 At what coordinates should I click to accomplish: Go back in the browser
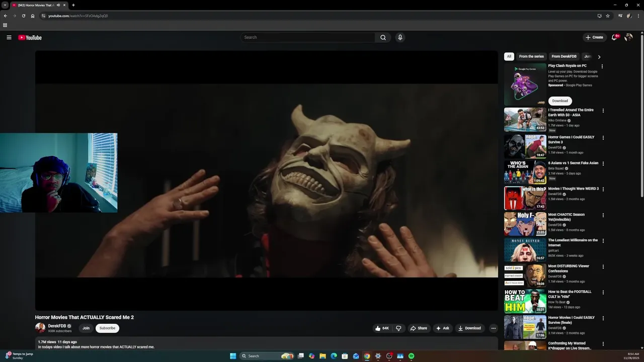point(6,16)
